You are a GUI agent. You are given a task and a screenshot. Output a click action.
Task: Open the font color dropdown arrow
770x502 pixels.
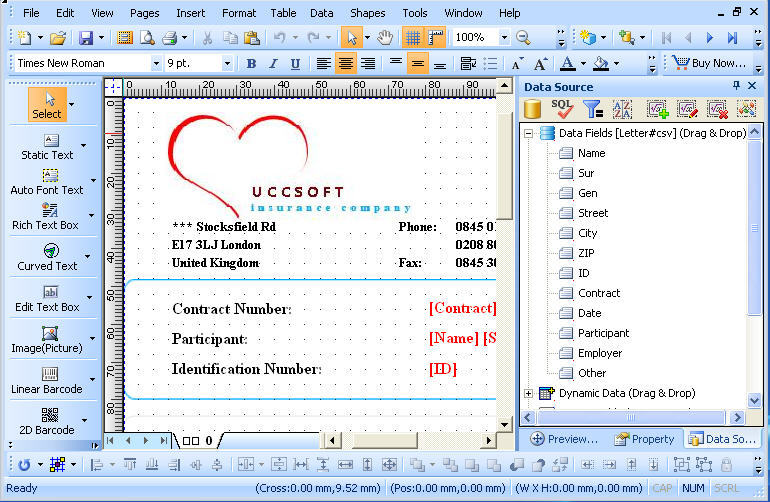[x=583, y=63]
